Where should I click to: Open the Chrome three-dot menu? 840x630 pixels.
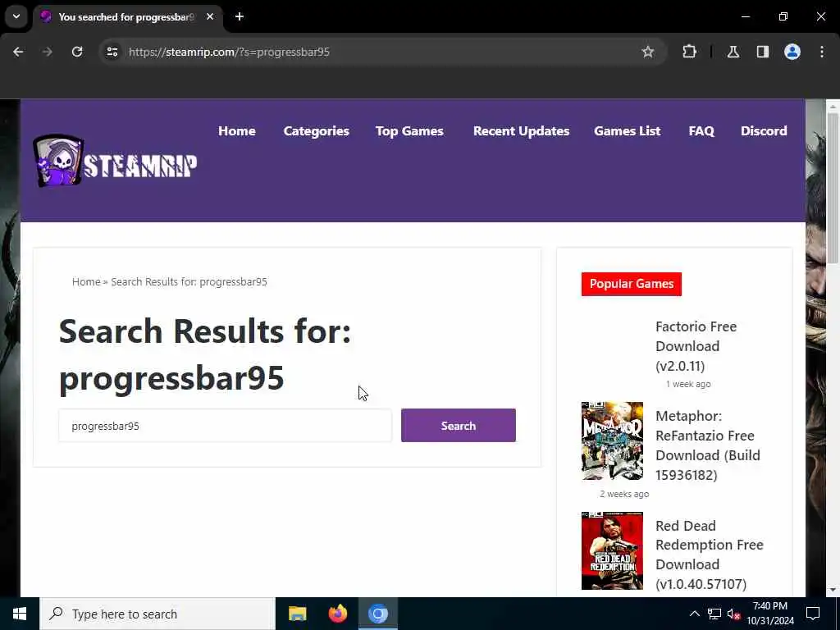tap(821, 52)
